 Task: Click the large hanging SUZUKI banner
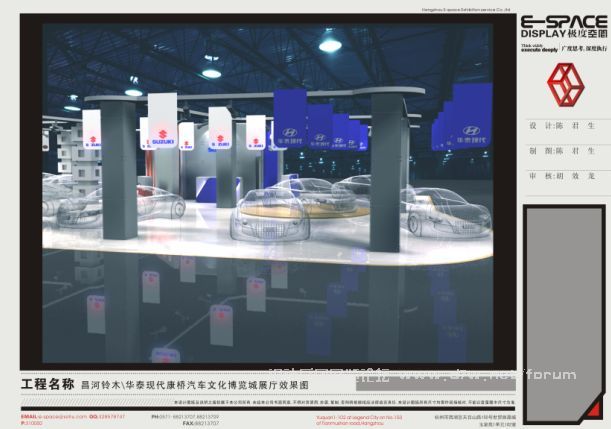[162, 121]
